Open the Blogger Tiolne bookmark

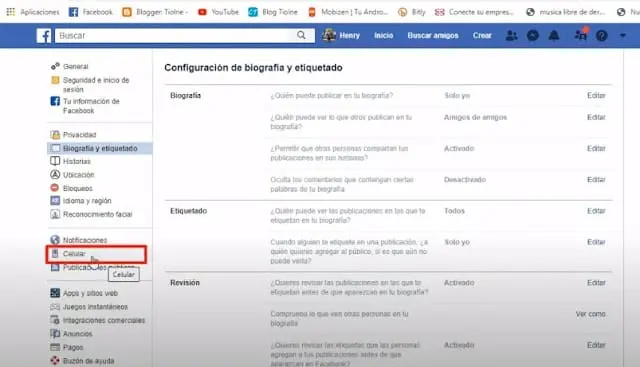click(155, 12)
